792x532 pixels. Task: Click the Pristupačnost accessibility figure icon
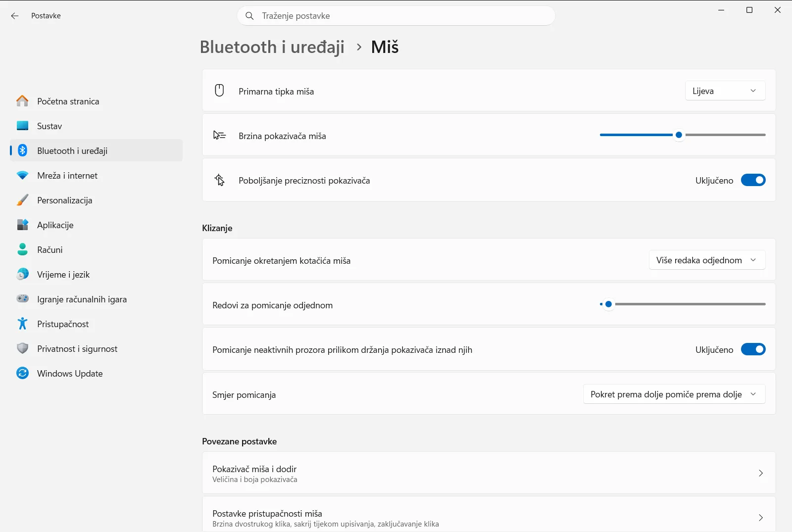tap(22, 324)
